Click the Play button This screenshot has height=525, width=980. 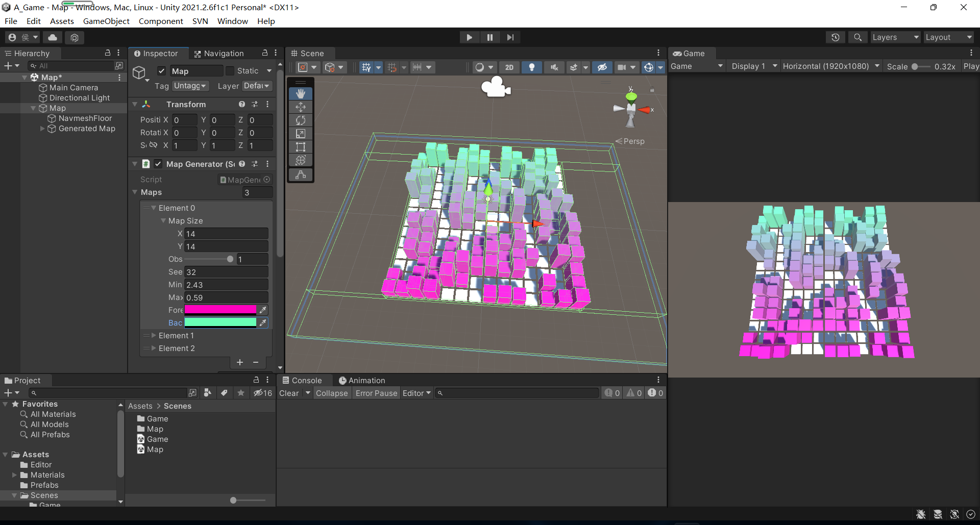tap(469, 37)
